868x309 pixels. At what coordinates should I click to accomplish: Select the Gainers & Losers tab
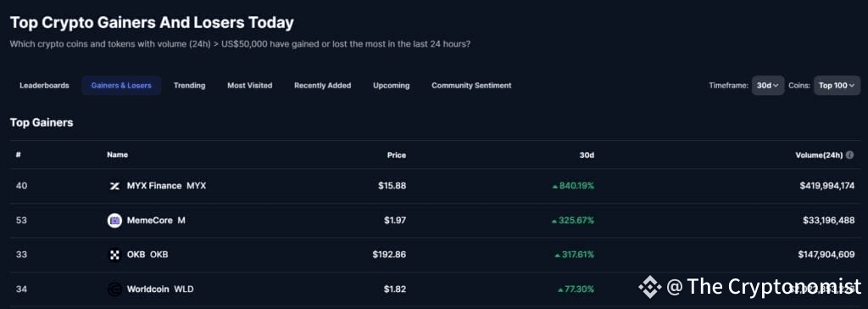click(x=121, y=86)
